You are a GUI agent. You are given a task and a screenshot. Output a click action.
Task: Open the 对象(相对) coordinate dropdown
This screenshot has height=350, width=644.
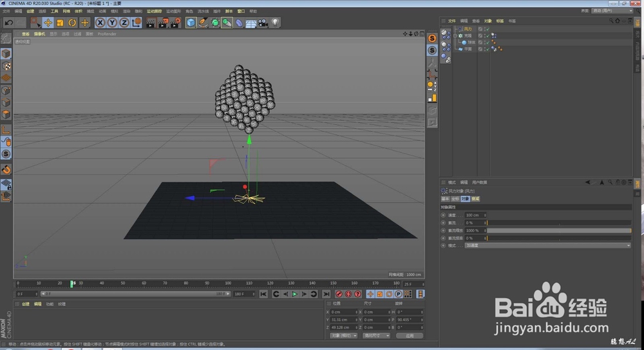point(344,336)
